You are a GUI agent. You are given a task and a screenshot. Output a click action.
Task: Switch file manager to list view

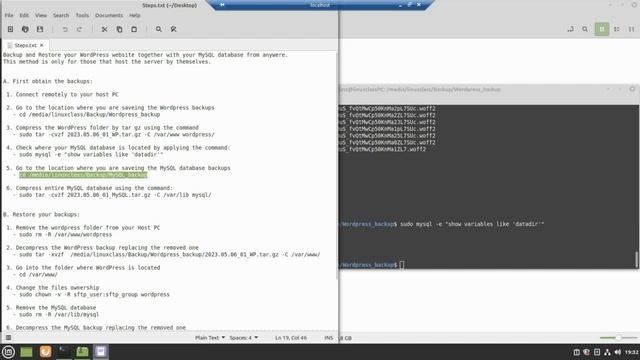pyautogui.click(x=617, y=29)
